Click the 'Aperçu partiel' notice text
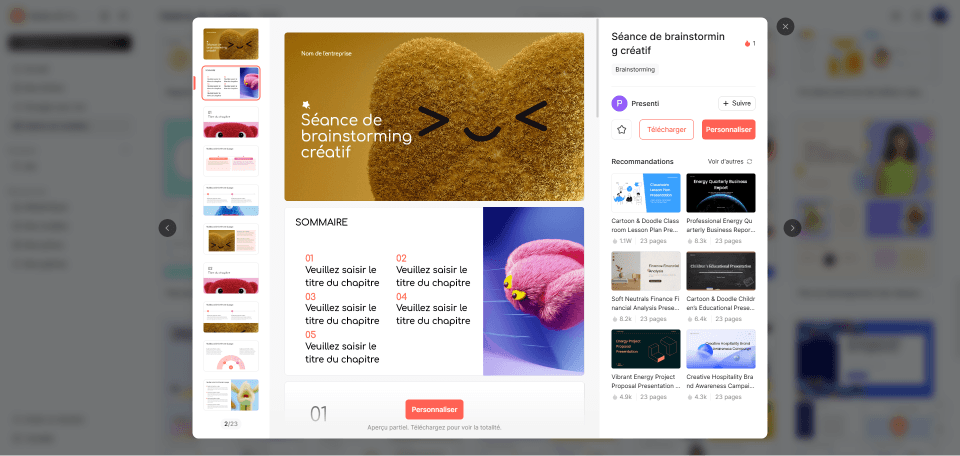This screenshot has width=960, height=456. click(434, 427)
